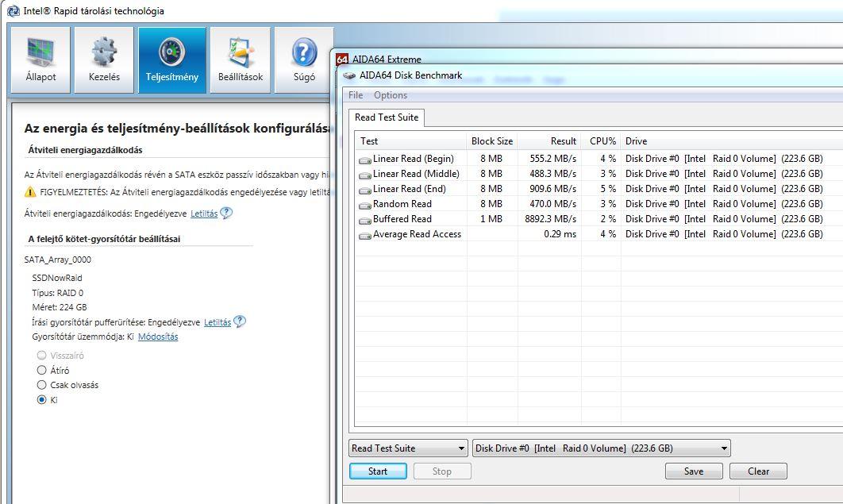The height and width of the screenshot is (504, 843).
Task: Select the 909.6 MB/s result cell
Action: pos(552,189)
